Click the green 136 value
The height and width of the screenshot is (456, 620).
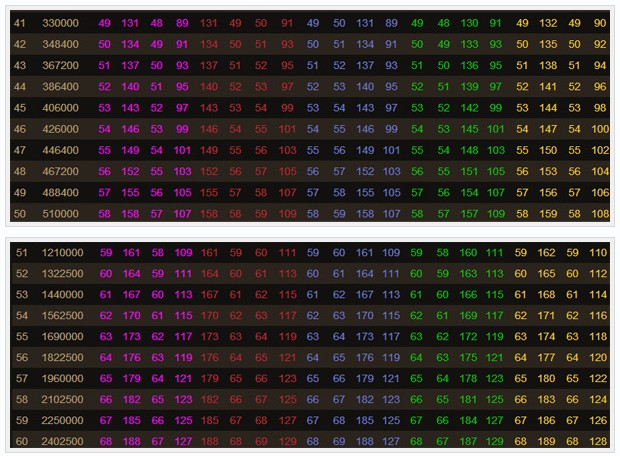coord(469,65)
